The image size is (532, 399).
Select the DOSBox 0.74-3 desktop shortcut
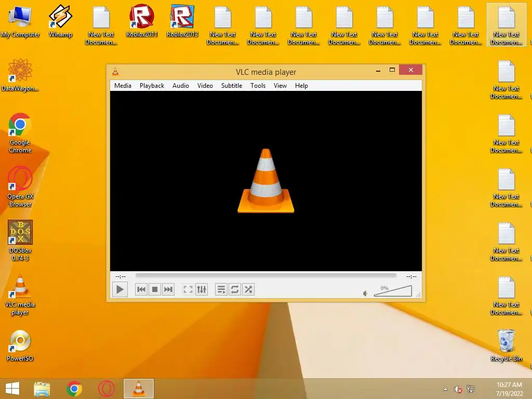[x=20, y=241]
